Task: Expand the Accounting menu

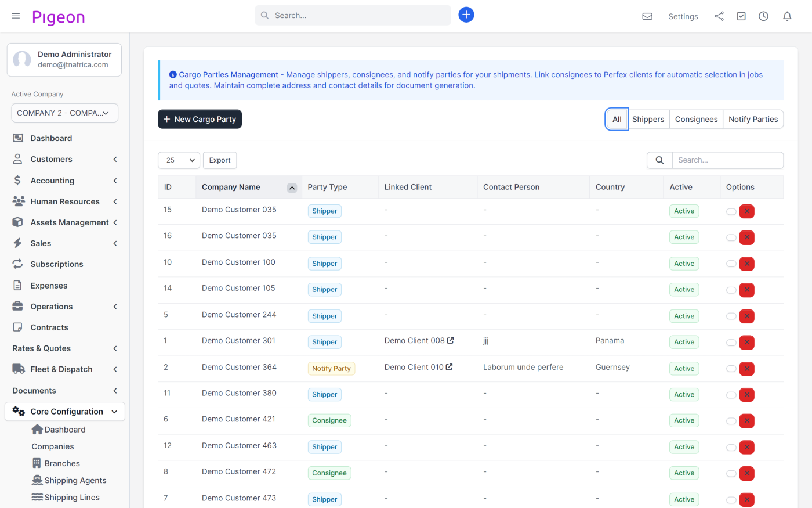Action: tap(64, 181)
